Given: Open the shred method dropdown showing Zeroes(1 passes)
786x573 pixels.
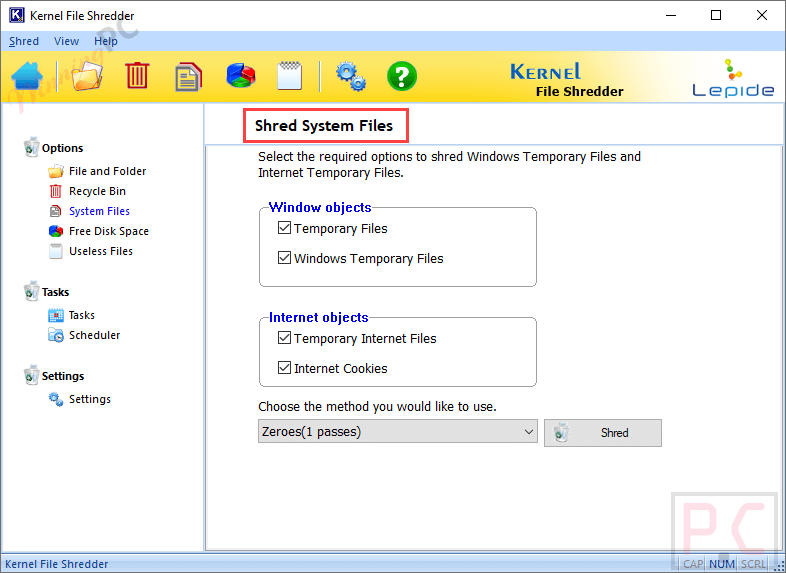Looking at the screenshot, I should coord(398,432).
